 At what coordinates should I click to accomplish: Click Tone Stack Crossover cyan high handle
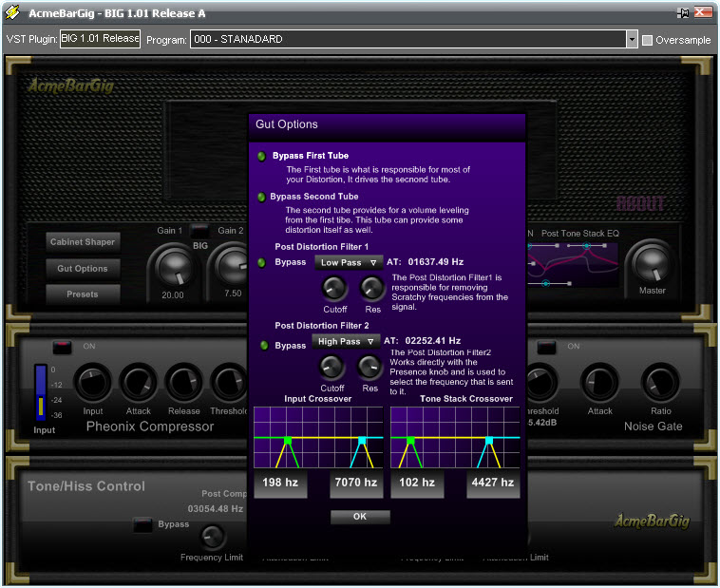pyautogui.click(x=489, y=441)
